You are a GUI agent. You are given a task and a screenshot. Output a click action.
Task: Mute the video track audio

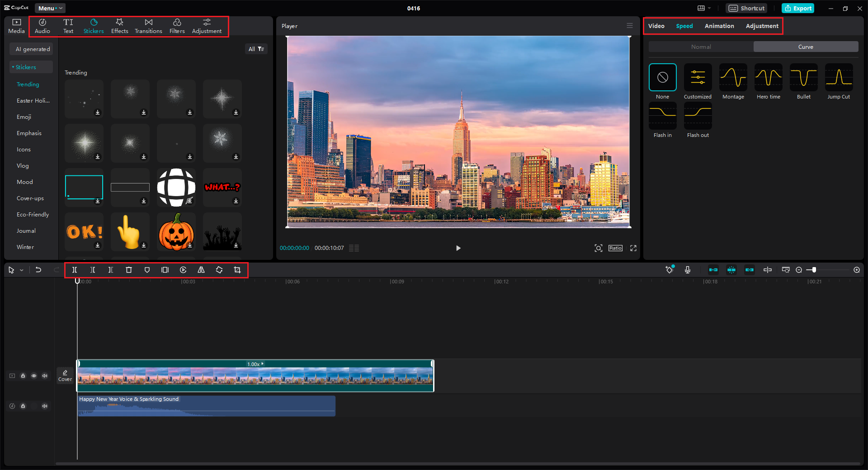click(x=45, y=376)
